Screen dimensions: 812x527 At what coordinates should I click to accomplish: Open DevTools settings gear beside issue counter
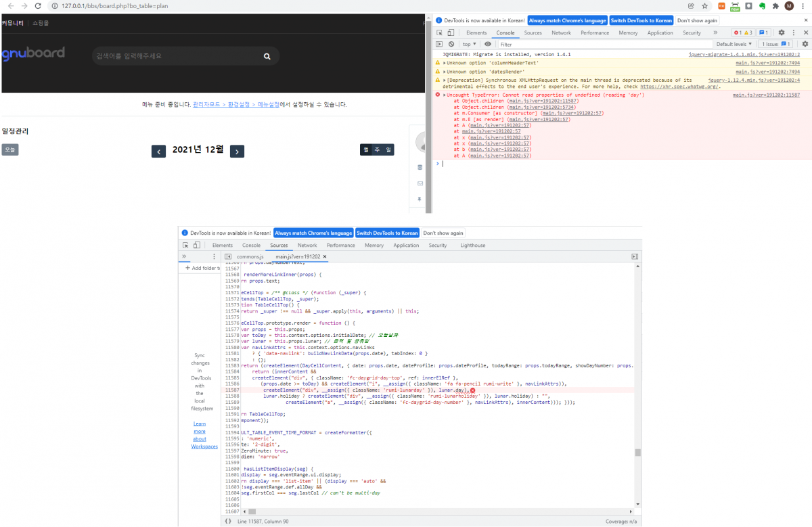click(782, 32)
